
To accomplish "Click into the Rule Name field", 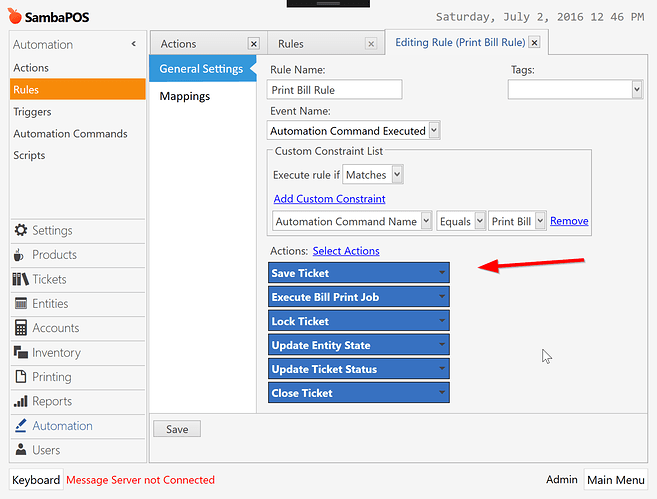I will pyautogui.click(x=334, y=90).
